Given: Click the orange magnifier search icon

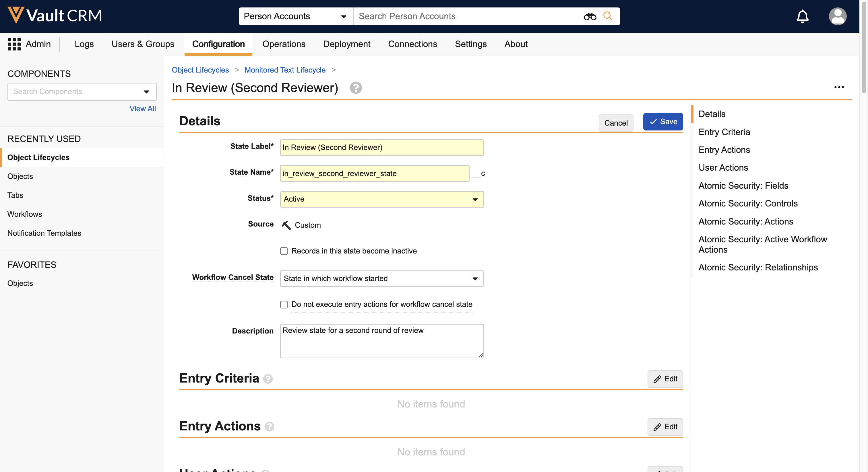Looking at the screenshot, I should [x=608, y=16].
